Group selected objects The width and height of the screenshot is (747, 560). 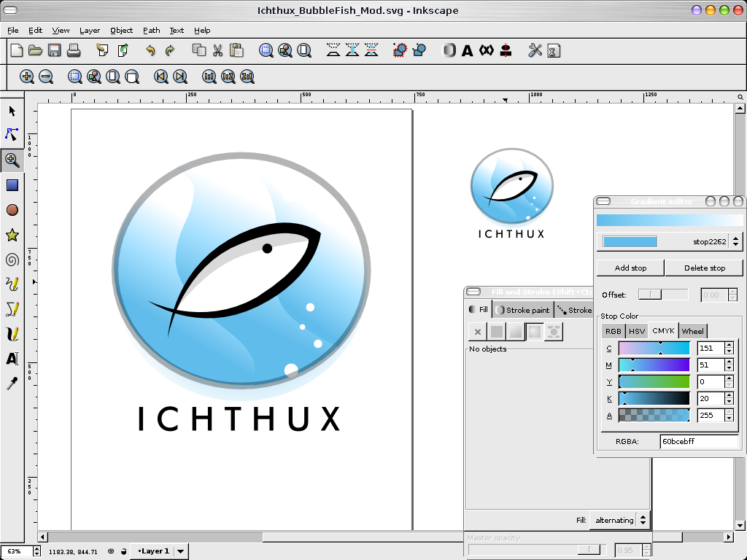point(400,50)
